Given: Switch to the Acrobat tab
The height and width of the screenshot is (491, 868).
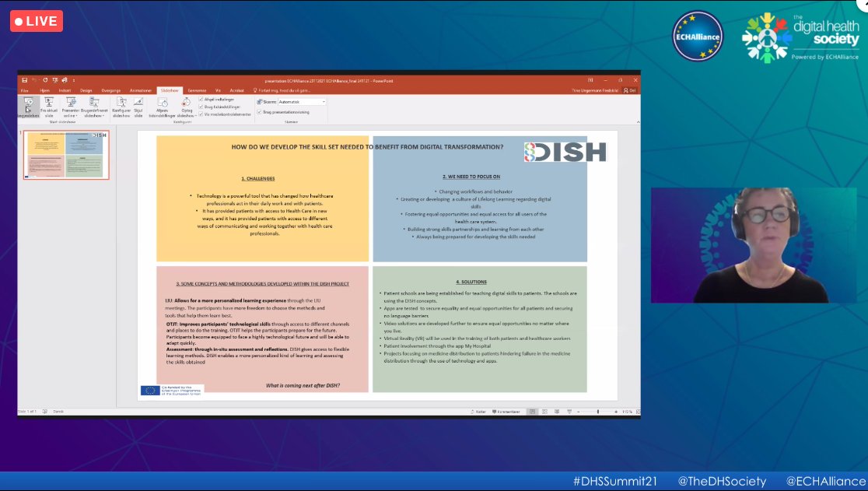Looking at the screenshot, I should 237,90.
